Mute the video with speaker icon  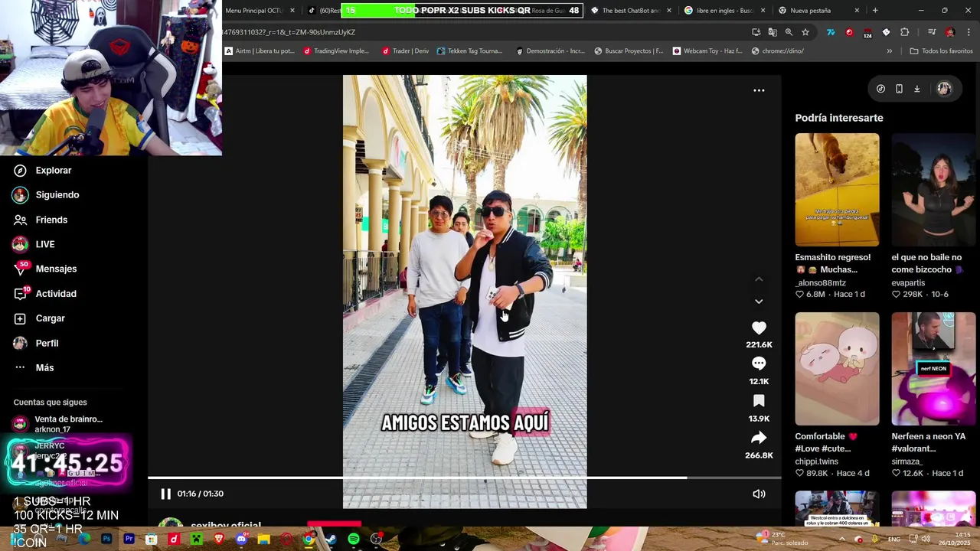tap(759, 494)
